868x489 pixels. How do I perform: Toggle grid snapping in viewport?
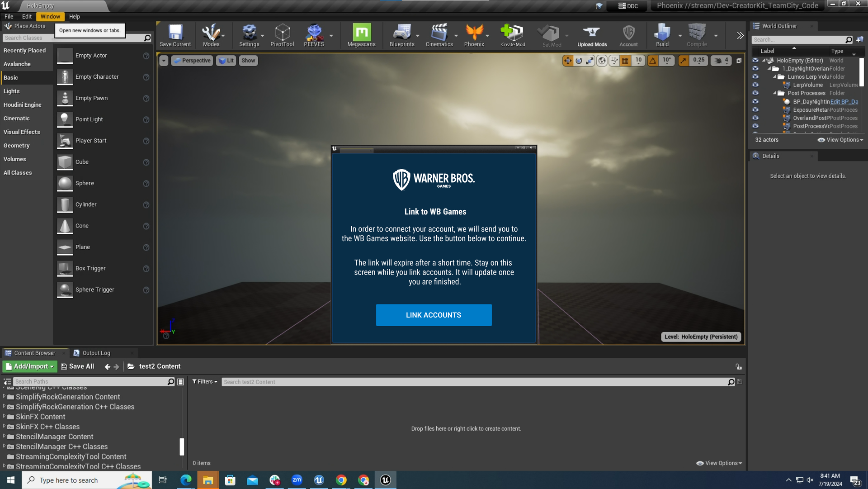[625, 61]
